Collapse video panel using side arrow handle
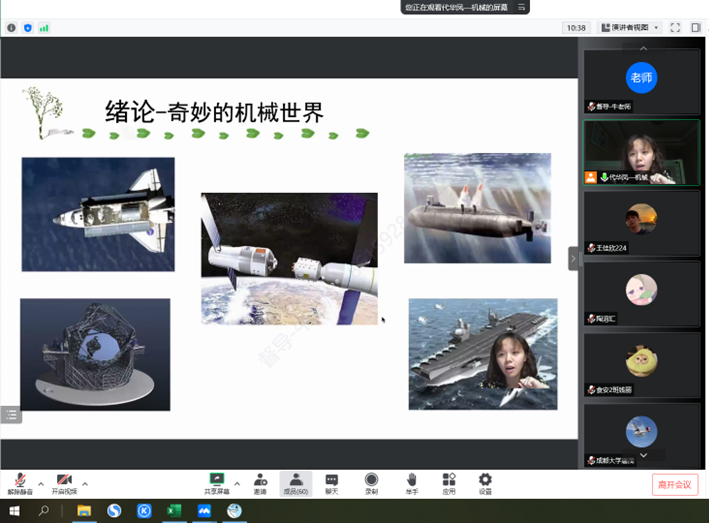 pos(573,258)
